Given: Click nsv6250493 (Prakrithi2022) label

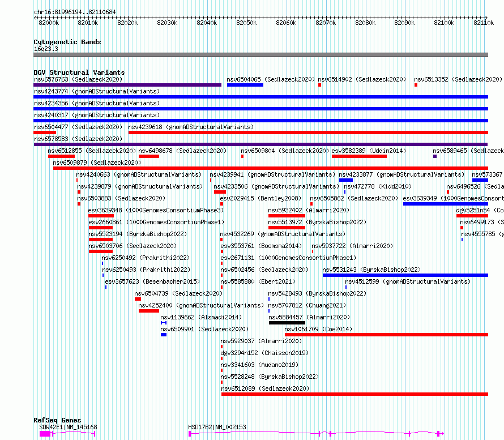Looking at the screenshot, I should [146, 270].
